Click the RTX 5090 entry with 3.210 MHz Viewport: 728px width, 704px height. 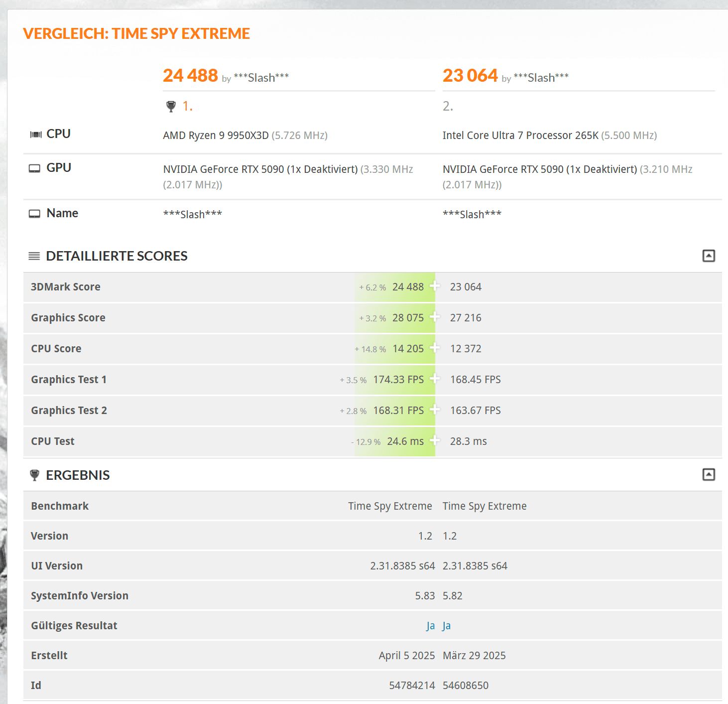(567, 177)
